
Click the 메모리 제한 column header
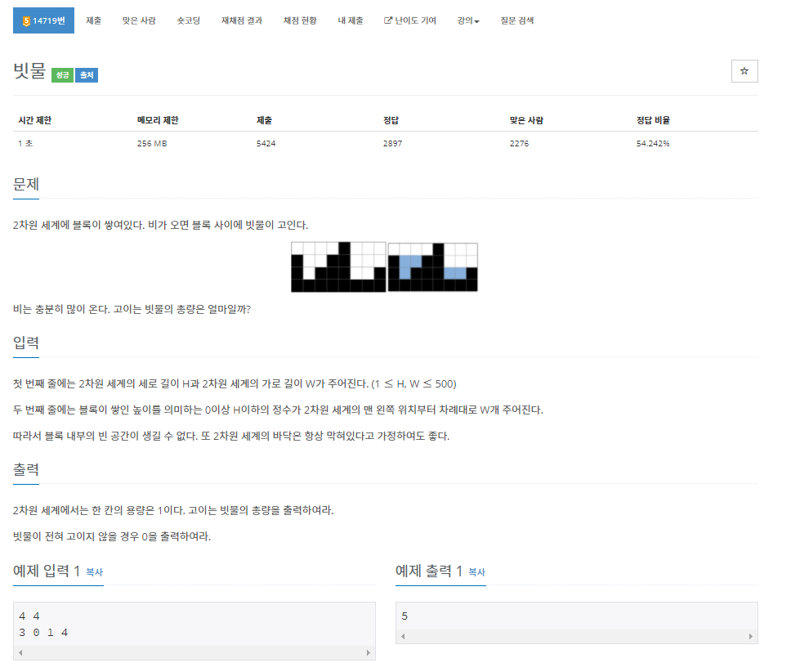158,120
